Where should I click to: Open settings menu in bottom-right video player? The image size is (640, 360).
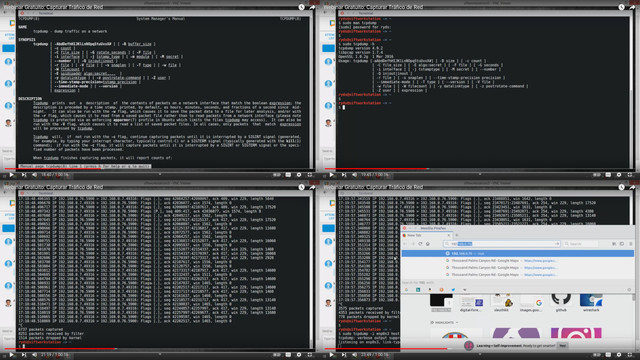619,355
